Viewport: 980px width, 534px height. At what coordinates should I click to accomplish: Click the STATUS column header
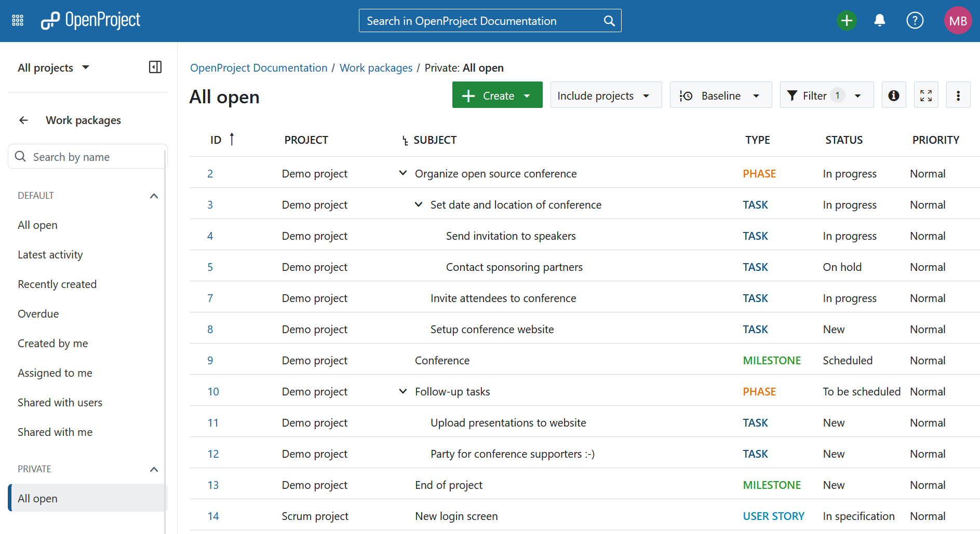coord(844,140)
